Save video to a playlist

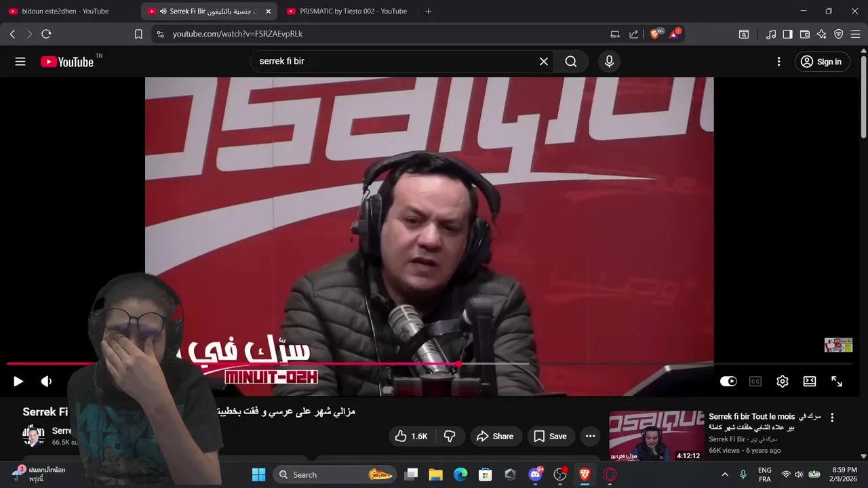tap(551, 436)
